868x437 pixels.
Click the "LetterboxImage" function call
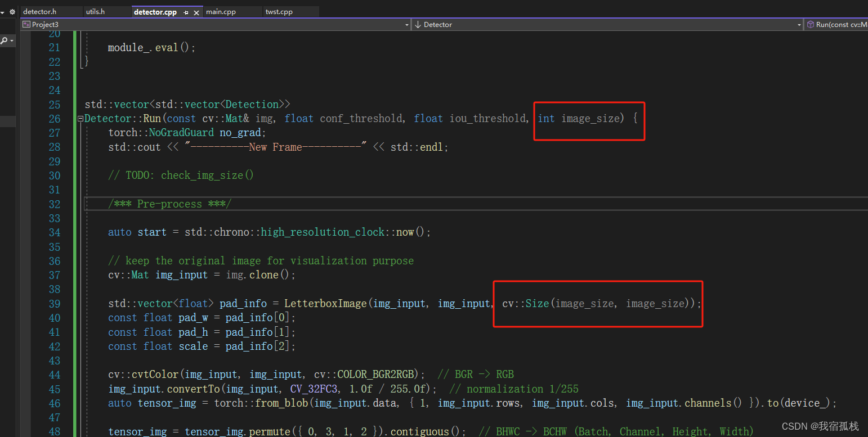coord(325,304)
